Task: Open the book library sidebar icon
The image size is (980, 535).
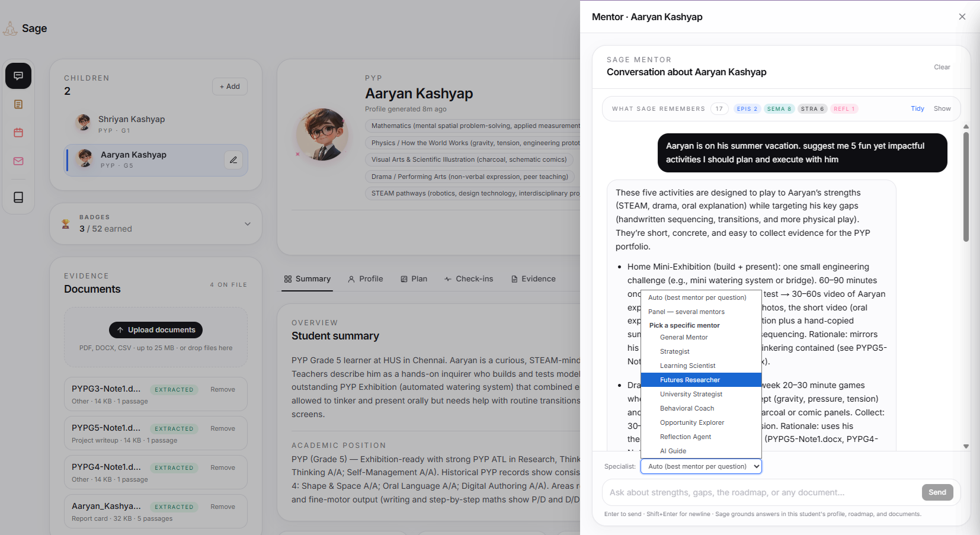Action: coord(18,197)
